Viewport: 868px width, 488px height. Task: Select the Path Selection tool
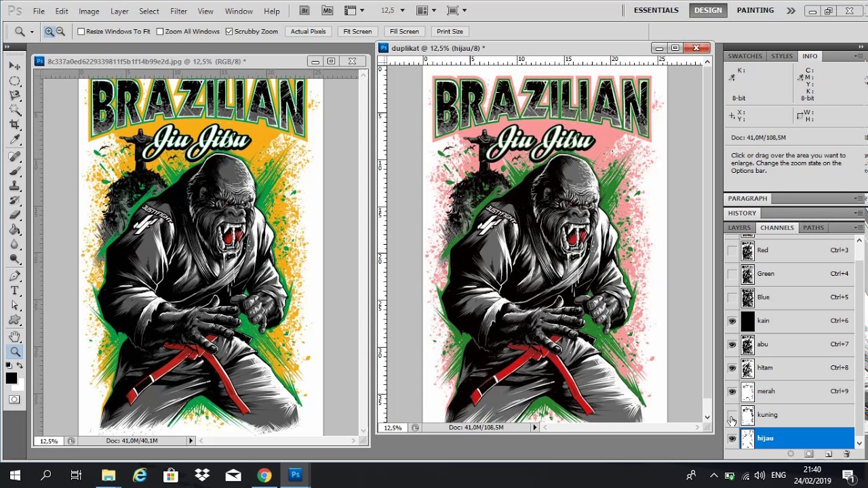[x=15, y=306]
